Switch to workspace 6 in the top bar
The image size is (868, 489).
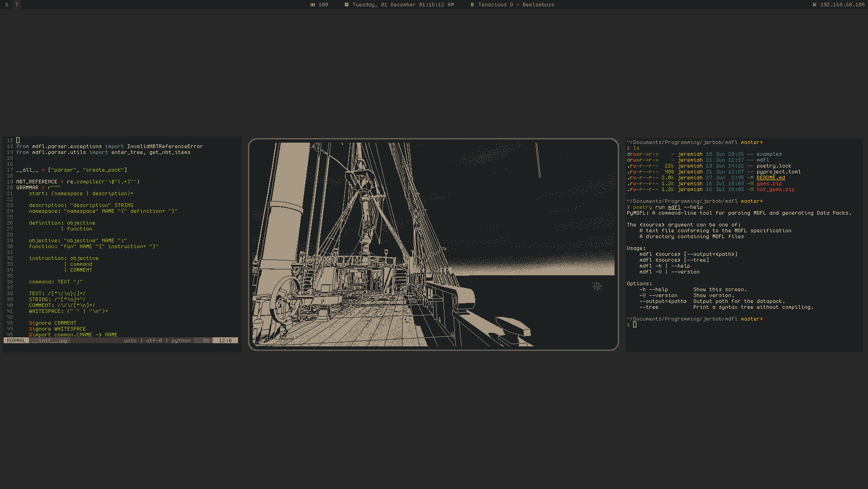(7, 5)
